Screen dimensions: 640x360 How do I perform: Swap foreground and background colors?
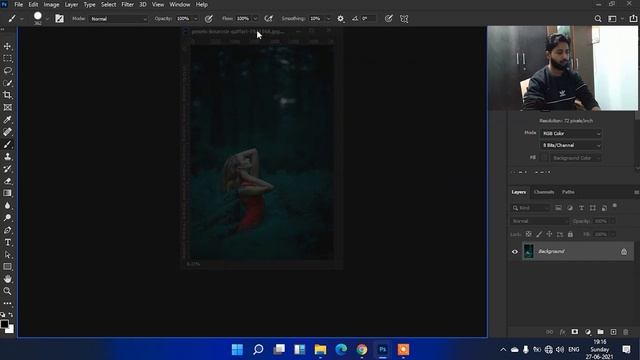coord(11,315)
